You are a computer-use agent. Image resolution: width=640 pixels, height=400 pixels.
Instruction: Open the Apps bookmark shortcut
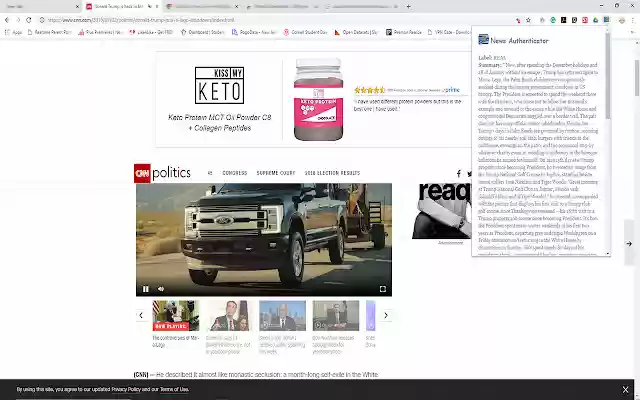(13, 32)
